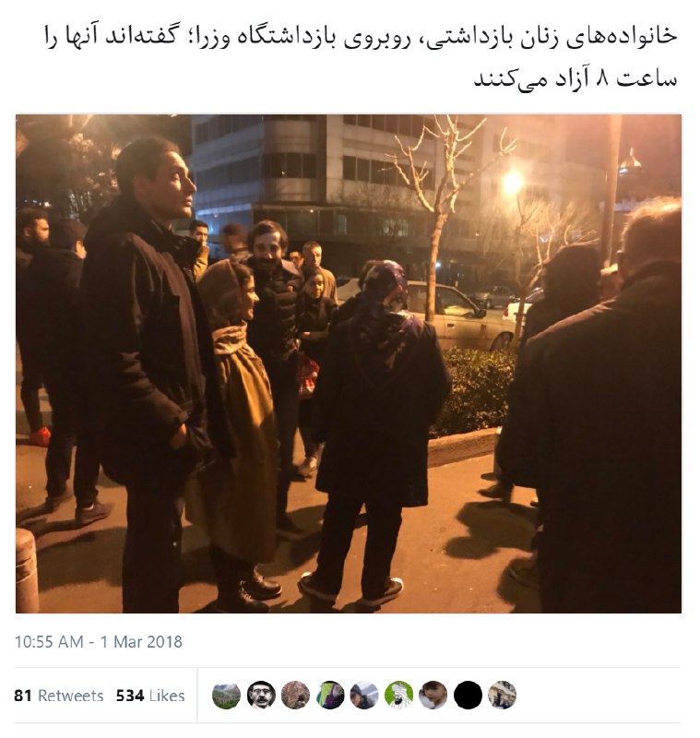Click the Persian tweet text first line
This screenshot has width=700, height=738.
[362, 37]
